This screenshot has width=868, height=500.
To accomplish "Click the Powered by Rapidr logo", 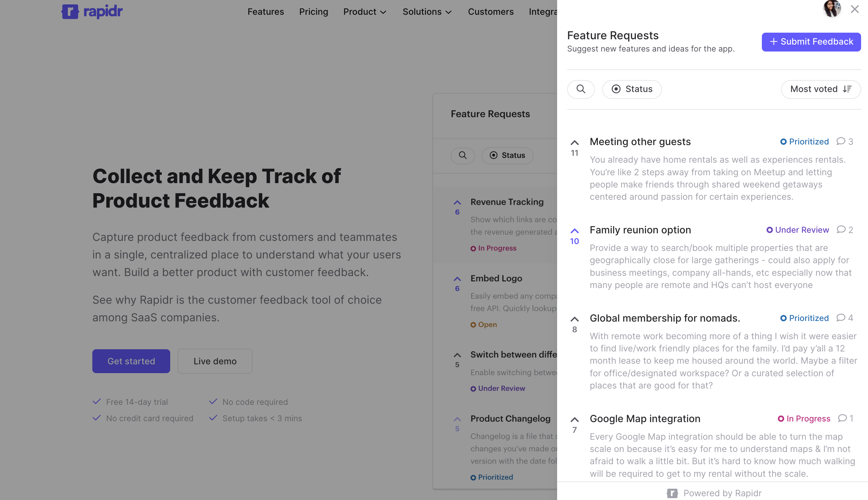I will (x=672, y=493).
